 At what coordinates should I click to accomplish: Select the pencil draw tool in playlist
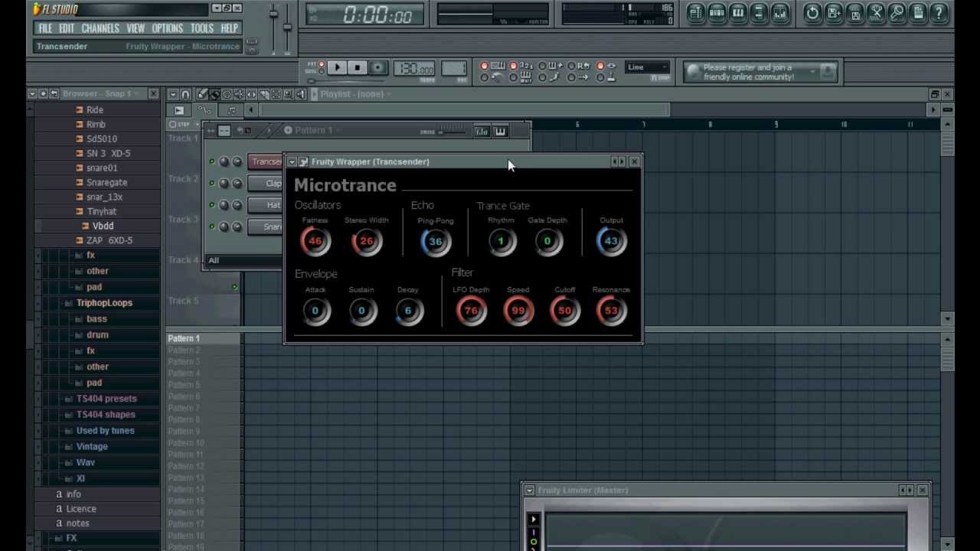(x=202, y=94)
